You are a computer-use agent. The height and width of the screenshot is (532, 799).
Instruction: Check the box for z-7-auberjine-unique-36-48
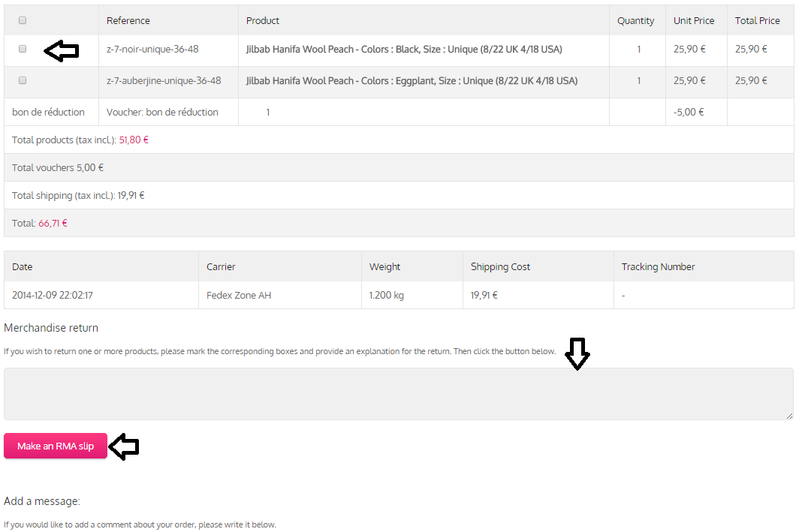pos(23,80)
